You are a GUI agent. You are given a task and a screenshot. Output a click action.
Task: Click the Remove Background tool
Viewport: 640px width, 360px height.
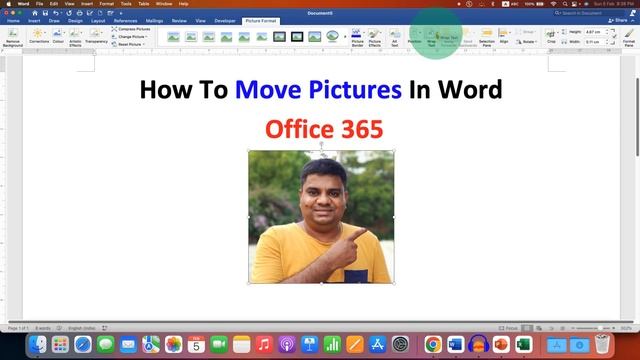point(13,37)
